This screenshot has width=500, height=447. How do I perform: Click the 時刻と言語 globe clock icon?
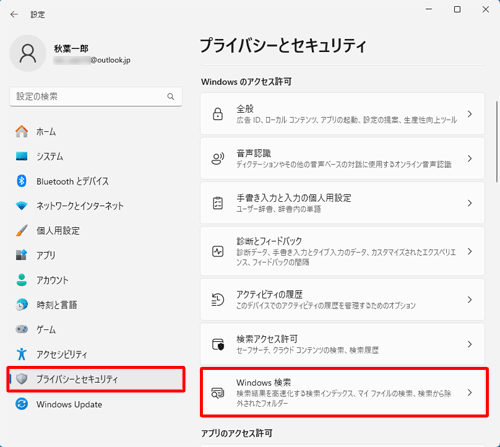point(22,304)
